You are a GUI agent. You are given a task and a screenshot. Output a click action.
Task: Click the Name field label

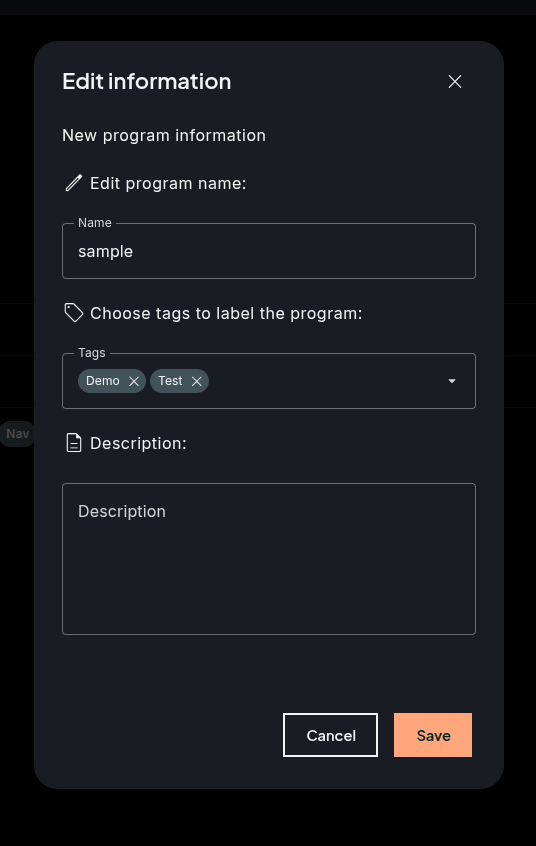(94, 223)
